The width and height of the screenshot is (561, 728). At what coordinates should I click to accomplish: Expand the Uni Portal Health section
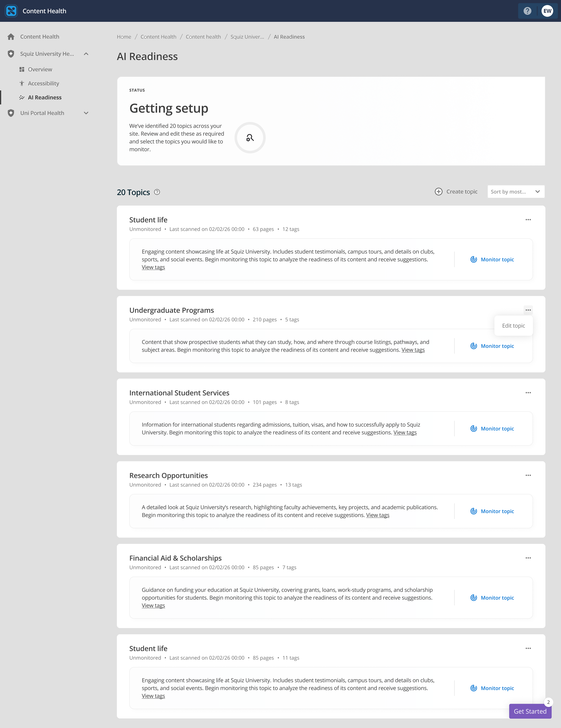(x=86, y=113)
